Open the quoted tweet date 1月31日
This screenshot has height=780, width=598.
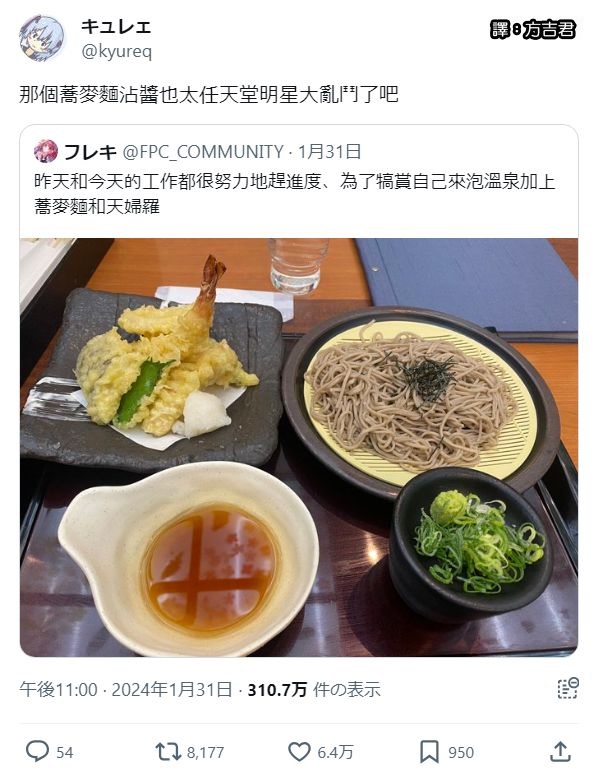pos(329,152)
